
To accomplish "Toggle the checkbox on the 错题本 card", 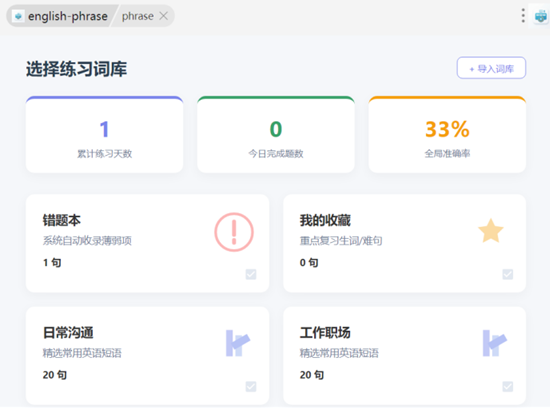I will click(x=251, y=274).
